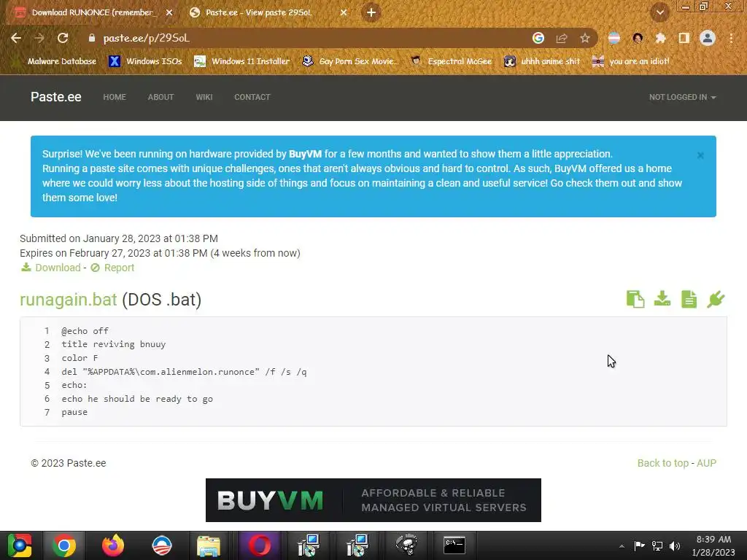This screenshot has height=560, width=747.
Task: Bookmark this page with the star icon
Action: point(585,38)
